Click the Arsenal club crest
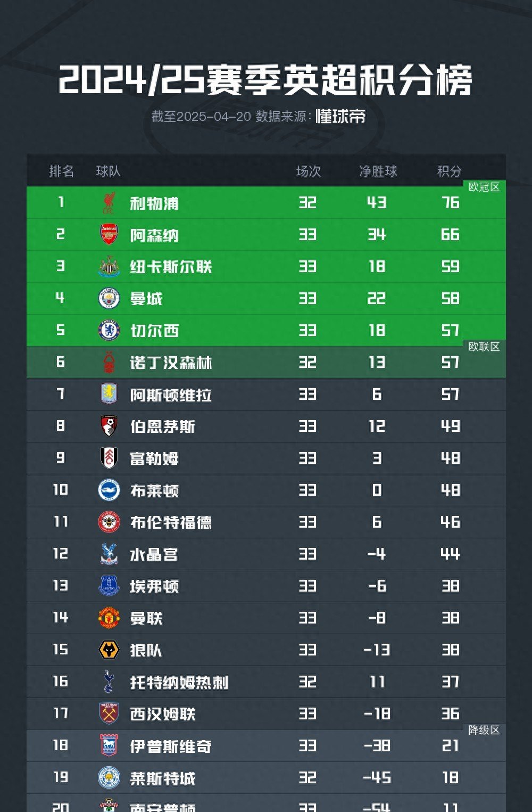Viewport: 532px width, 812px height. (109, 234)
